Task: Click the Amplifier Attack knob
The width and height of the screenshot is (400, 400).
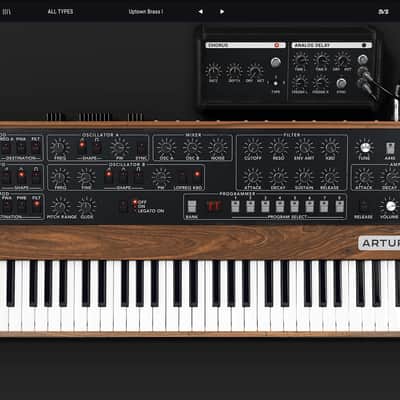Action: pyautogui.click(x=364, y=177)
